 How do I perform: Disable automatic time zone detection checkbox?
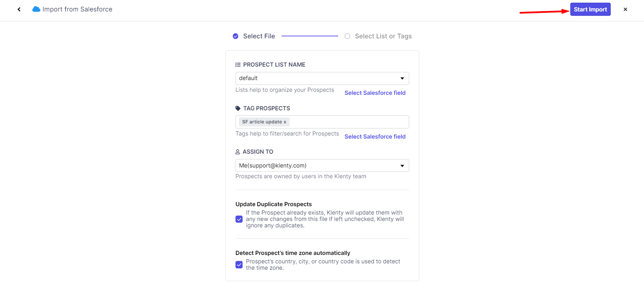tap(239, 265)
